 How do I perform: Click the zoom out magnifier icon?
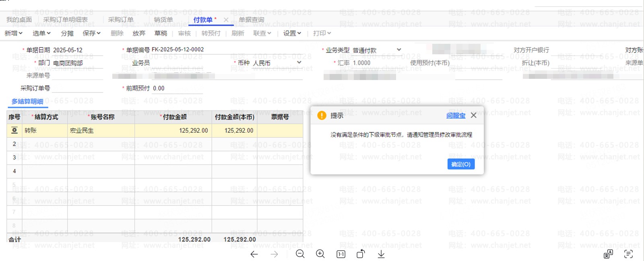point(300,254)
